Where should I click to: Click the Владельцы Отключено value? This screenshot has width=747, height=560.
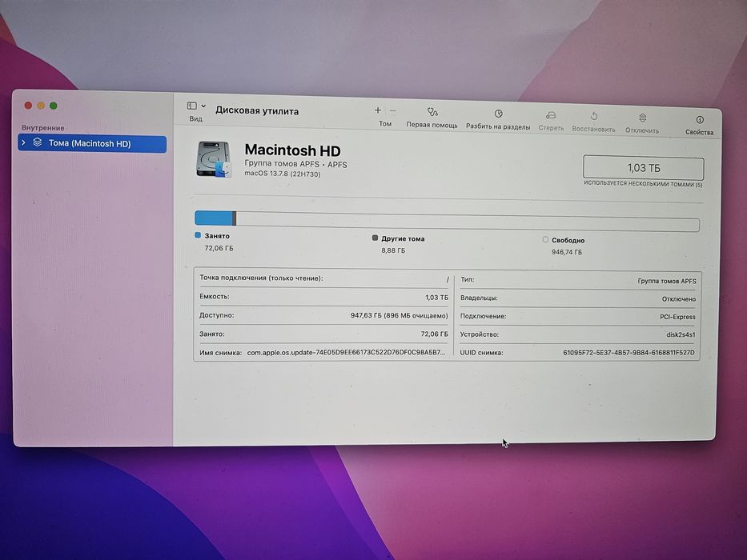coord(679,299)
